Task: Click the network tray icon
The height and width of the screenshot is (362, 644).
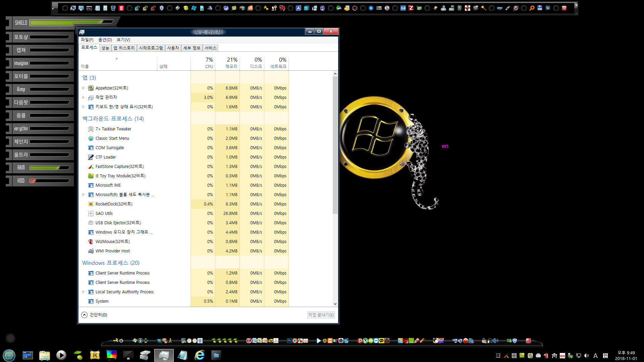Action: pos(579,356)
